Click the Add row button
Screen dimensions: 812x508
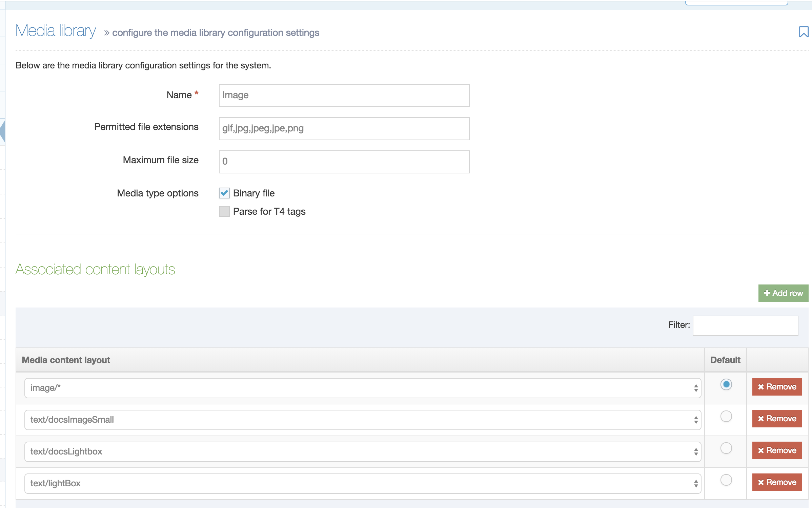(783, 293)
